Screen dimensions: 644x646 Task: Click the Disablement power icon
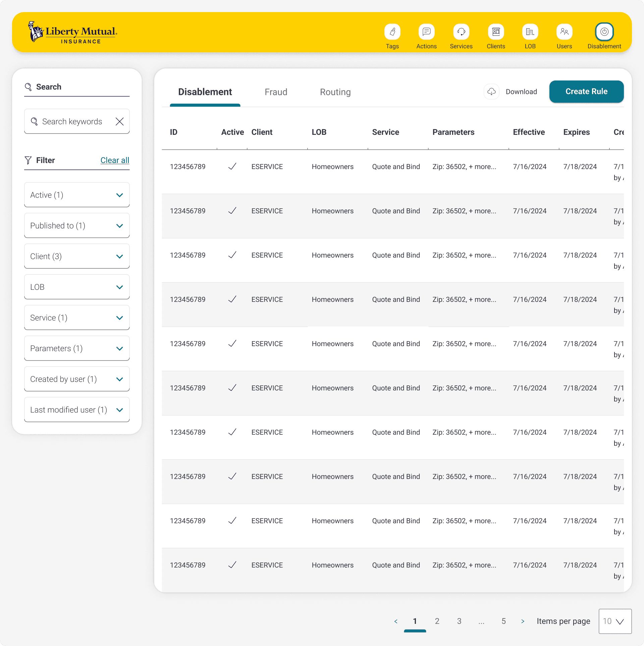tap(604, 32)
